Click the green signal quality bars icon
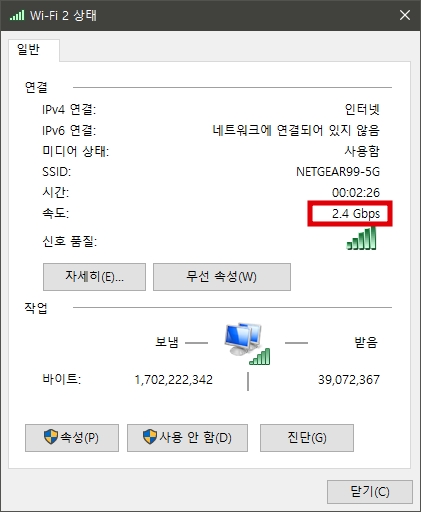The width and height of the screenshot is (421, 512). [362, 238]
